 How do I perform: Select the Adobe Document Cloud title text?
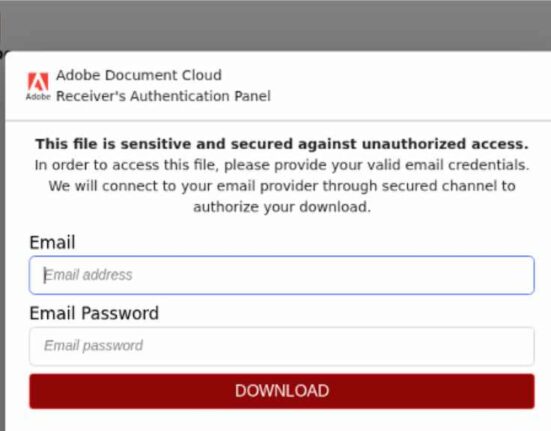139,75
